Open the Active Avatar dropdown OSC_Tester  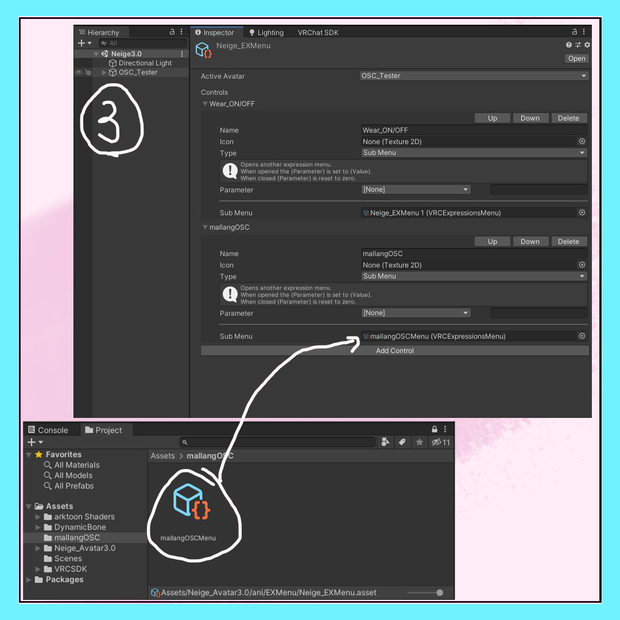point(474,76)
